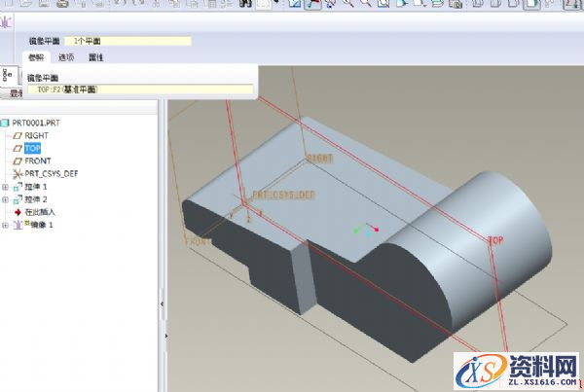The image size is (584, 392).
Task: Expand the 拉伸 1 feature node
Action: point(6,186)
